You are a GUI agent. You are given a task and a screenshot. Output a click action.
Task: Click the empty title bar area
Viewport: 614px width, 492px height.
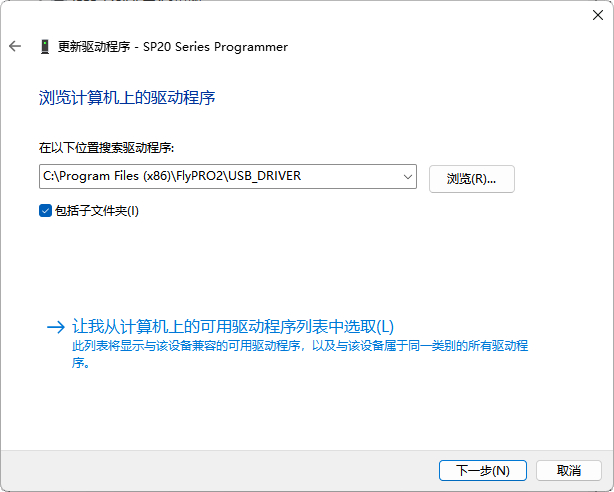click(x=300, y=16)
